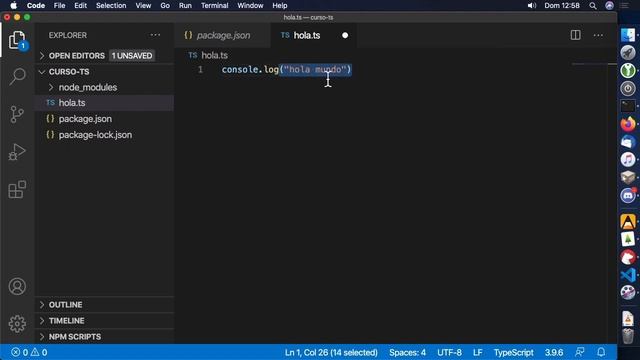Open Spotlight search in menu bar
The width and height of the screenshot is (640, 360).
tap(593, 6)
